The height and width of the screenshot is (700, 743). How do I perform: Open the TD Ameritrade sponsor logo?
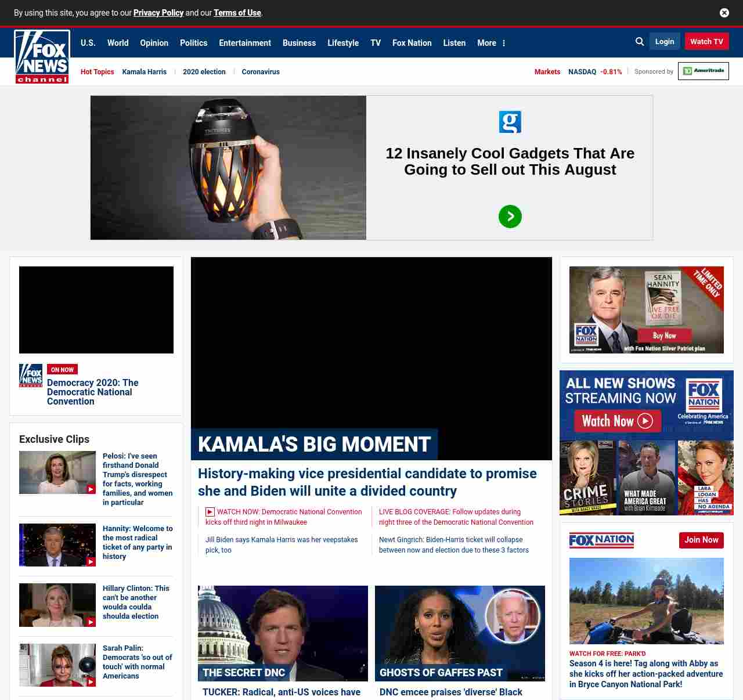tap(703, 71)
